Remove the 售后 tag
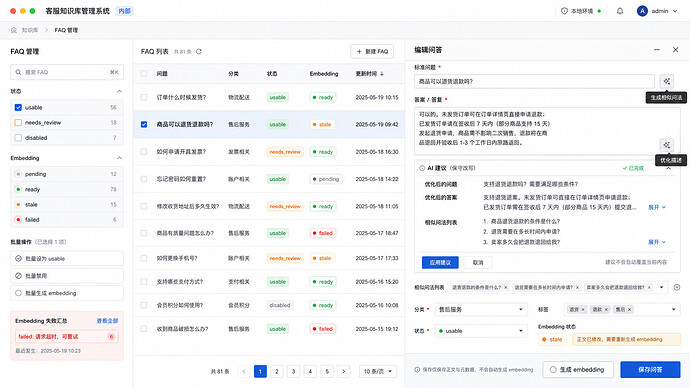Viewport: 690px width, 388px height. 630,310
